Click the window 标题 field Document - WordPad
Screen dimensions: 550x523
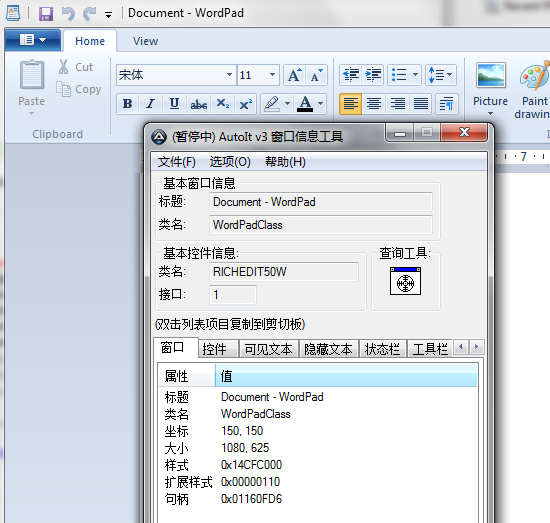tap(321, 202)
